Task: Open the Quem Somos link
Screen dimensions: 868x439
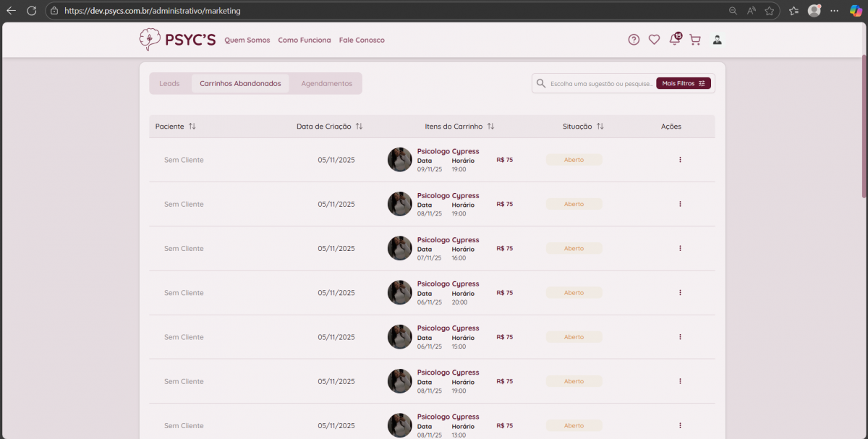Action: tap(247, 40)
